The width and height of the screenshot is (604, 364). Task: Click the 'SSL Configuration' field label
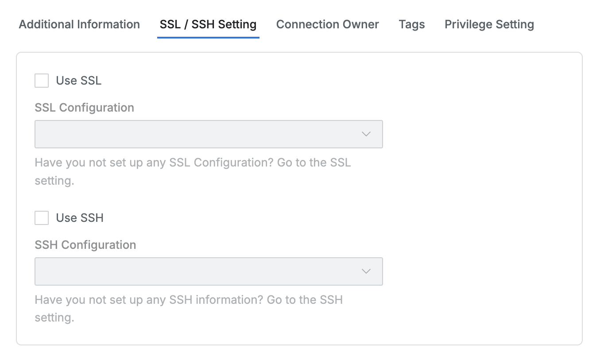84,108
